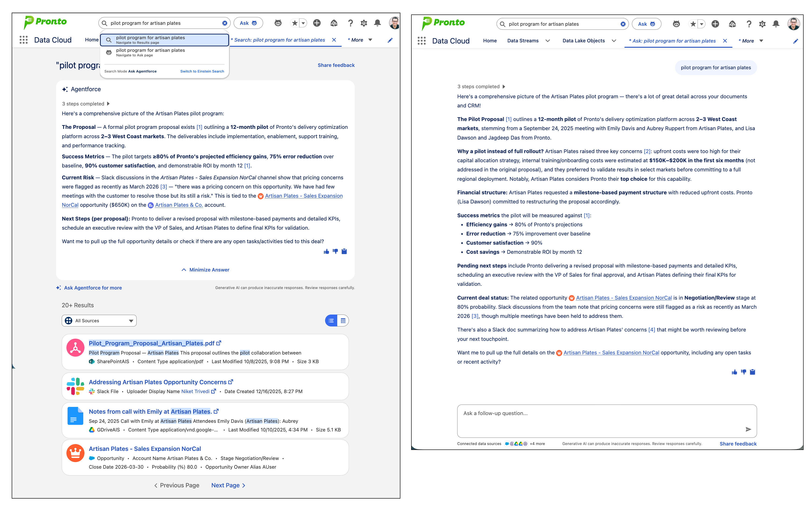Copy the right Ask answer to clipboard
This screenshot has width=812, height=507.
click(752, 372)
